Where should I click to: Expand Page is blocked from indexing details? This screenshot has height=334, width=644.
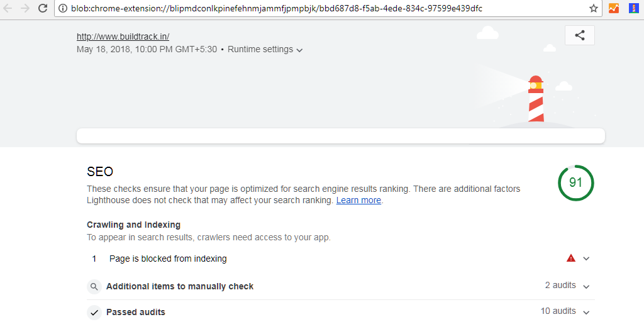[x=586, y=259]
